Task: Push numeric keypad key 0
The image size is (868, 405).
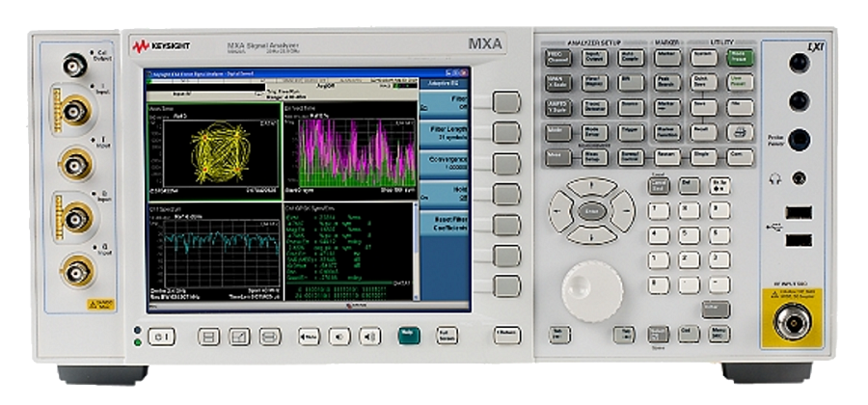Action: tap(659, 284)
